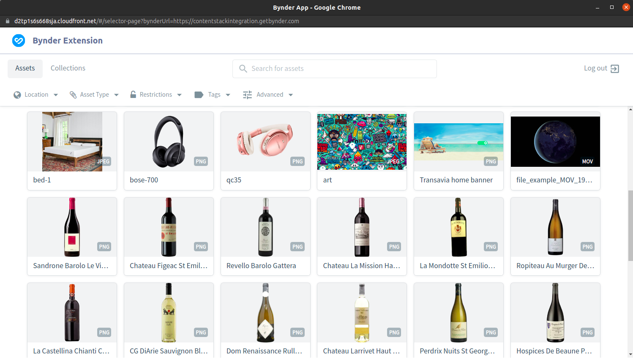
Task: Click the 'Revello Barolo Gattera' asset name
Action: pos(261,266)
